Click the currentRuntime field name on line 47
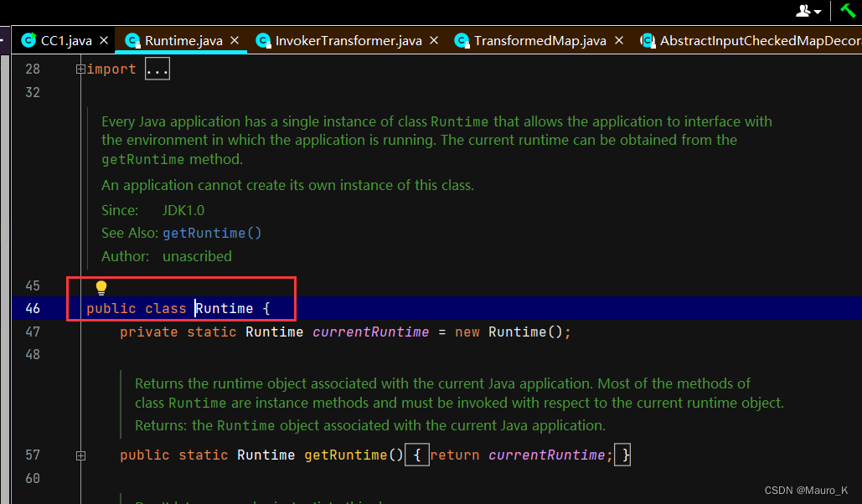862x504 pixels. point(370,332)
